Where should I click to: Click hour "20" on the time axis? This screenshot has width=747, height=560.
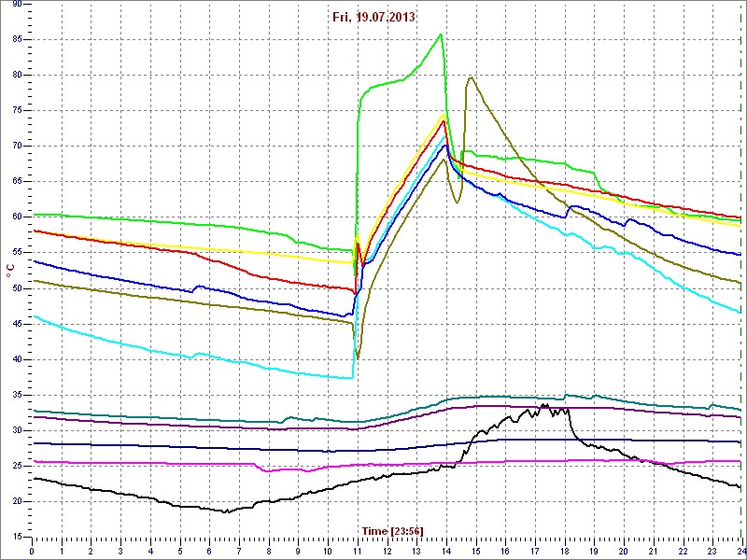click(624, 549)
